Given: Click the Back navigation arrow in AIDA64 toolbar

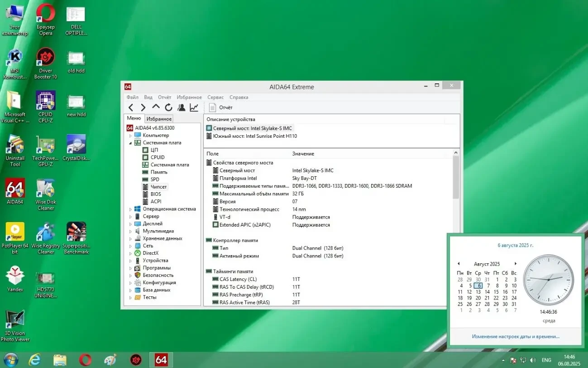Looking at the screenshot, I should pos(131,107).
